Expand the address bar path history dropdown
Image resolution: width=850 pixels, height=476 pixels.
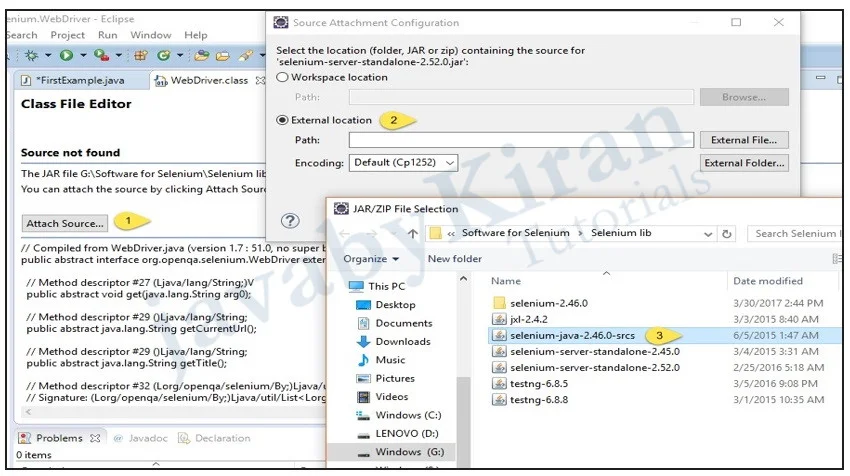click(707, 234)
